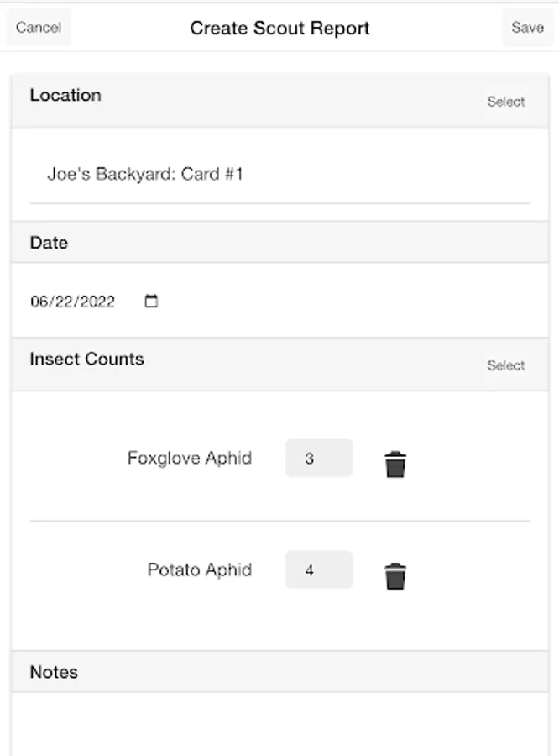Screen dimensions: 559x756
Task: Open the Insect Counts Select picker
Action: pyautogui.click(x=505, y=365)
